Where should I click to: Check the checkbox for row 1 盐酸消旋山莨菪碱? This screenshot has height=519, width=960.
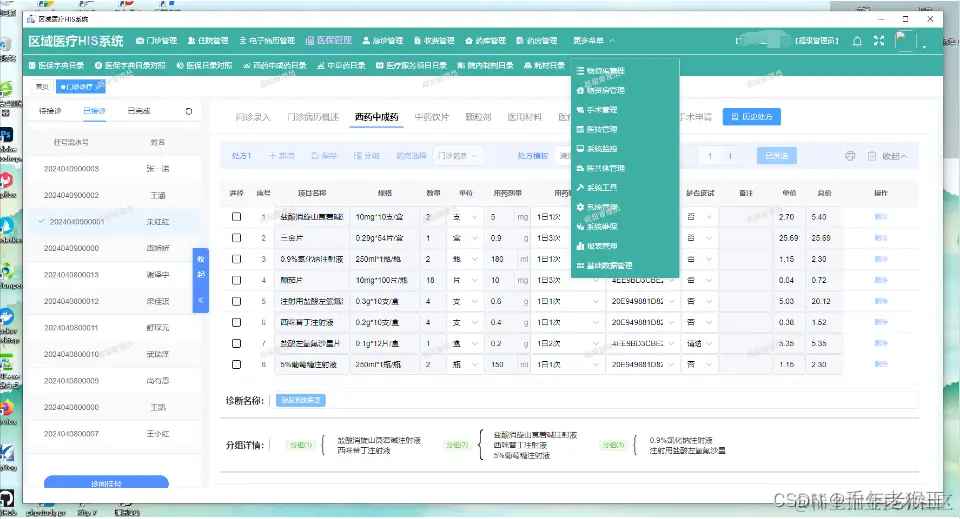[x=236, y=217]
